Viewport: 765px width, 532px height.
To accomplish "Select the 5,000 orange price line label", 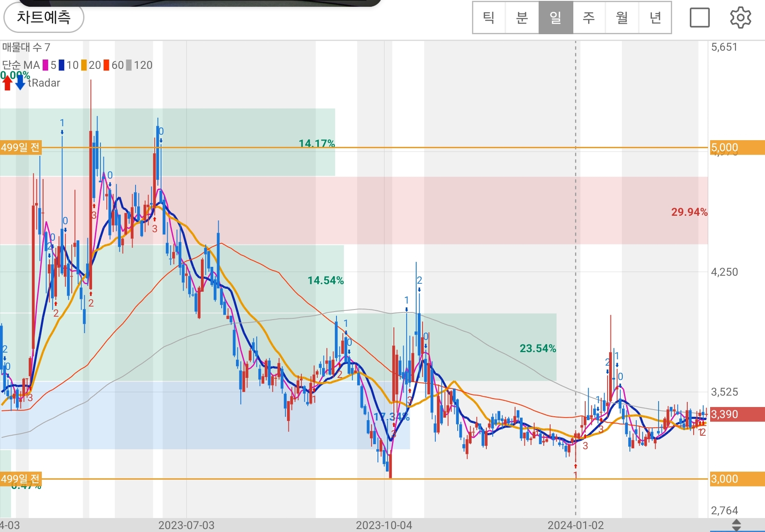I will click(737, 148).
